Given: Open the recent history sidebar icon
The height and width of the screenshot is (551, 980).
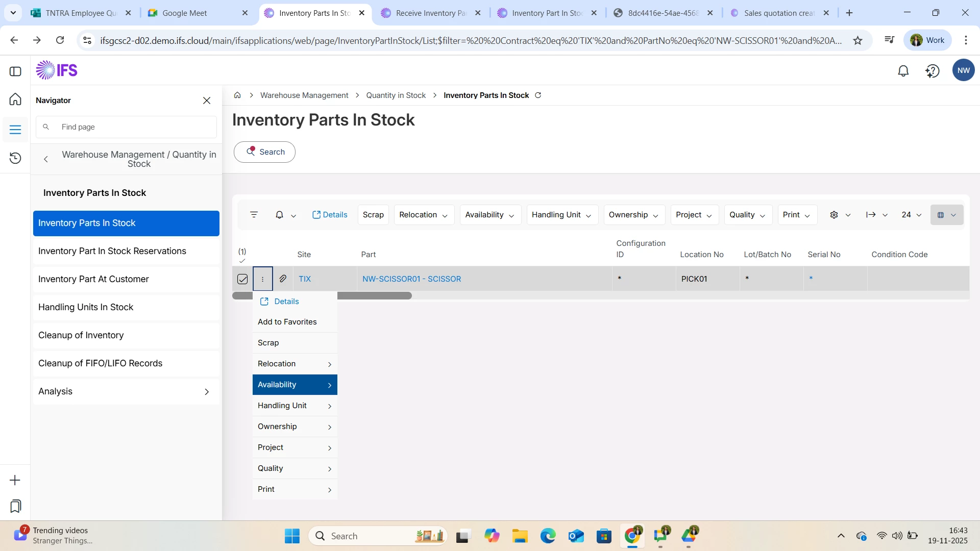Looking at the screenshot, I should pyautogui.click(x=15, y=158).
